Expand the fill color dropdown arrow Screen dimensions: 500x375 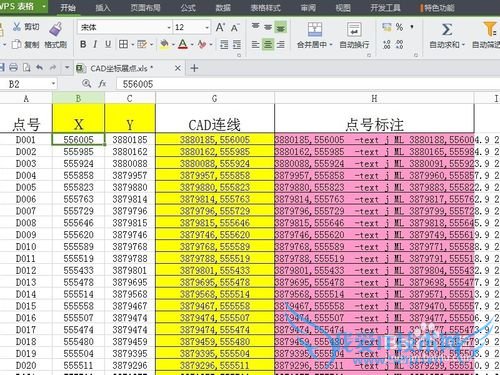pyautogui.click(x=173, y=44)
